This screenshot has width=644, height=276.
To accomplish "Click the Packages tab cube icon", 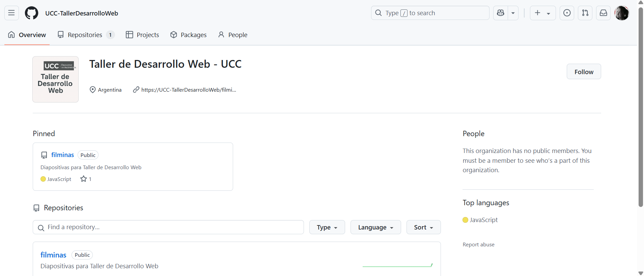I will [x=174, y=35].
